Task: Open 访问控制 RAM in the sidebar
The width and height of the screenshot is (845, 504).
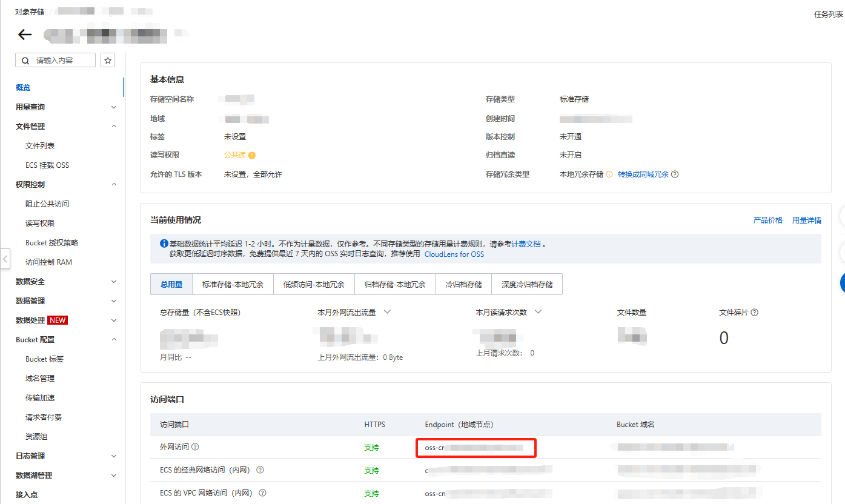Action: [x=48, y=262]
